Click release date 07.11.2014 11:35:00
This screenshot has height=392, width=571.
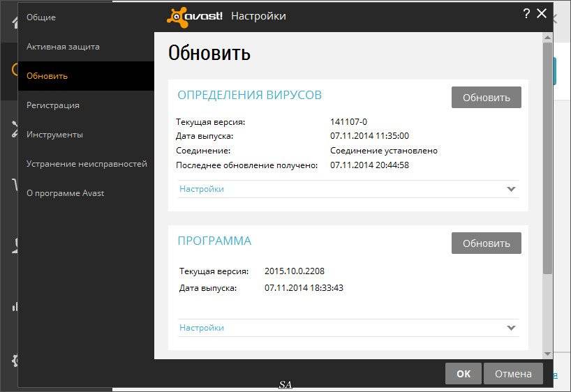pos(369,136)
